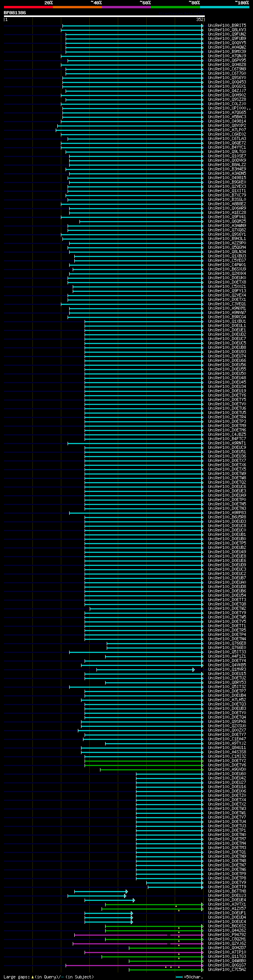The height and width of the screenshot is (980, 253).
Task: Select hit label UniRef100_B6U5R8
Action: 227,517
